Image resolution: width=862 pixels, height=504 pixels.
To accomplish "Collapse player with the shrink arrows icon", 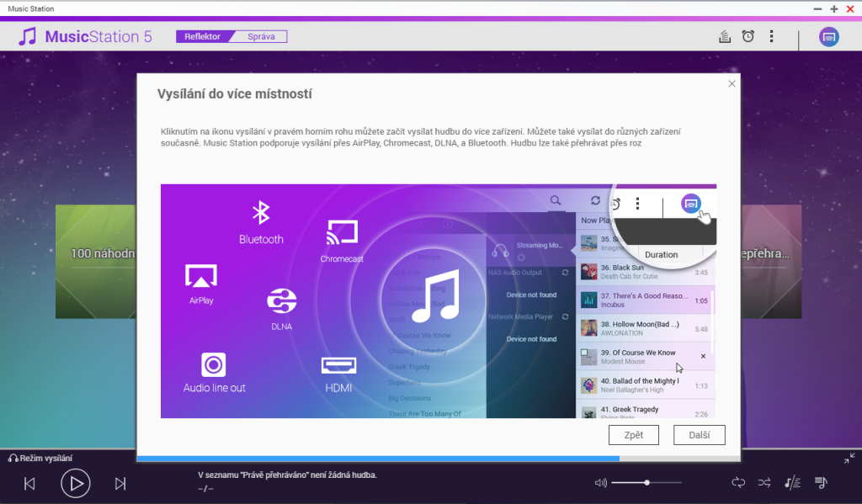I will 849,459.
